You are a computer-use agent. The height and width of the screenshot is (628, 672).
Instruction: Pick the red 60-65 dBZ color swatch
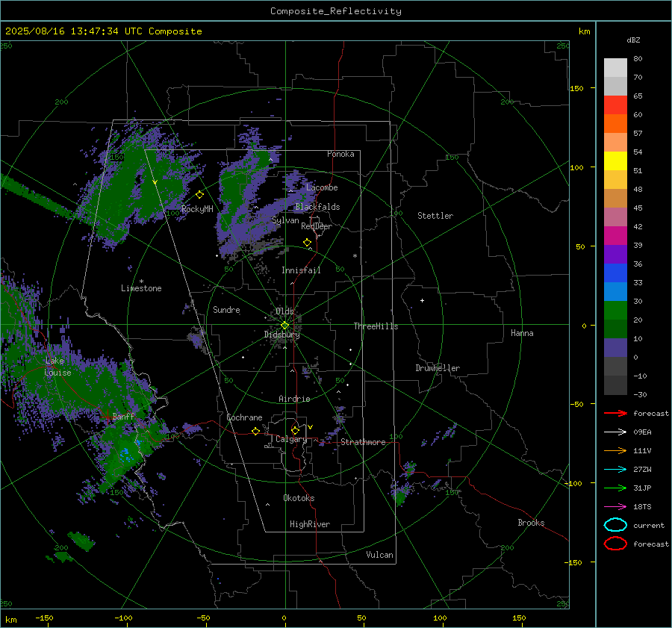click(x=615, y=105)
